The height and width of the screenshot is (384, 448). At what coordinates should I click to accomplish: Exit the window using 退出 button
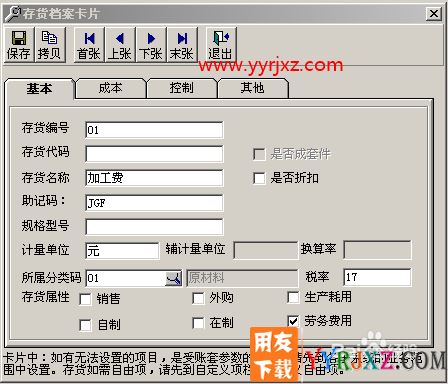coord(221,45)
